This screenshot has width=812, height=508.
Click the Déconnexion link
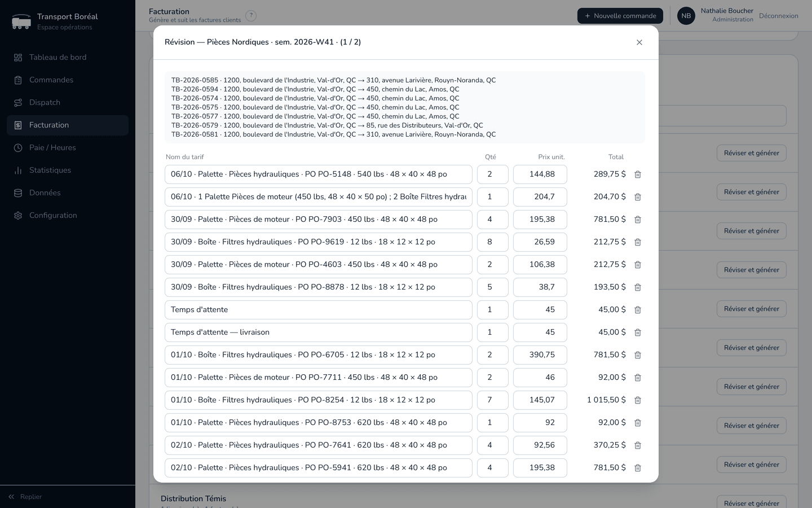point(779,16)
